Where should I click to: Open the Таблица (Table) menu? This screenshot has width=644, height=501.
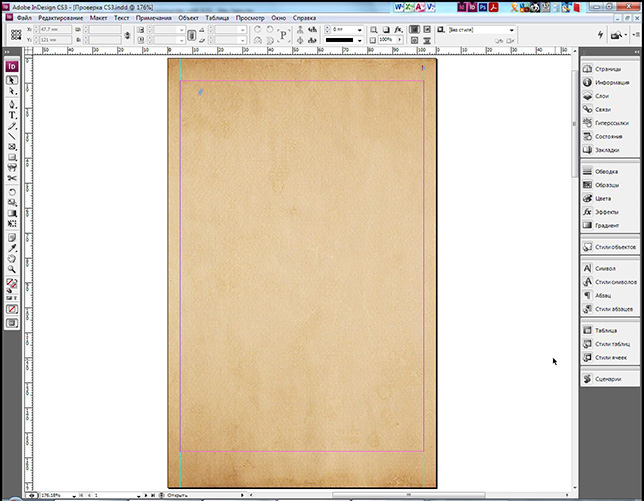(216, 18)
